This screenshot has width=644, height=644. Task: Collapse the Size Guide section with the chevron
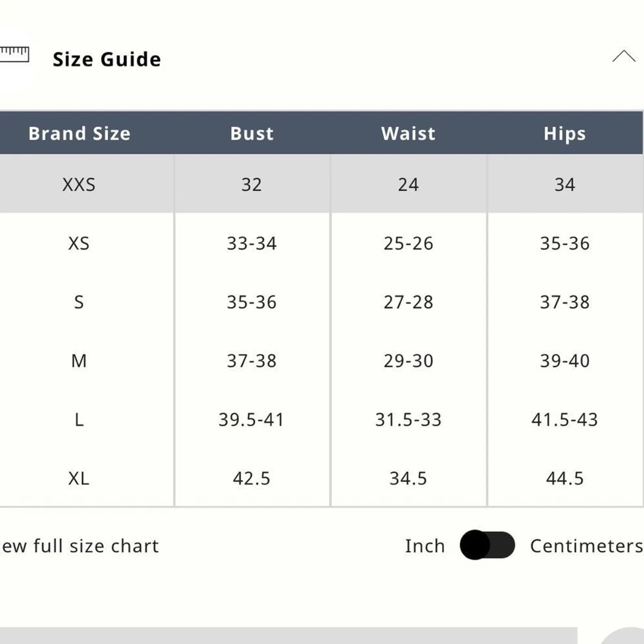(x=623, y=57)
